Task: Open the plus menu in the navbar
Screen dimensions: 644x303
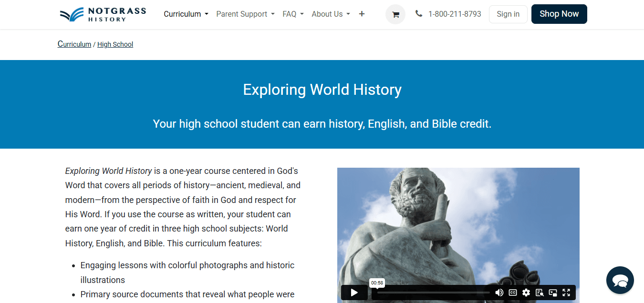Action: 362,14
